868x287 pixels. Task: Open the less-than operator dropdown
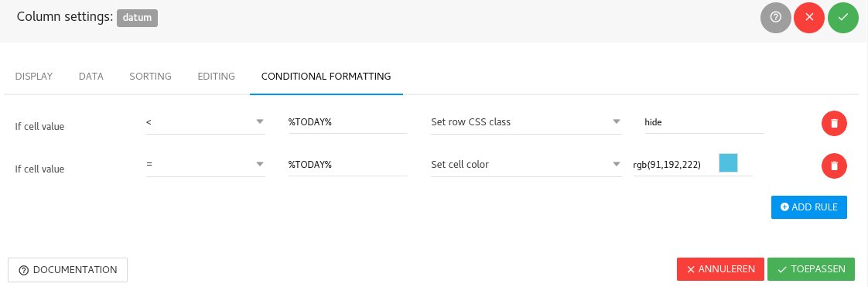pyautogui.click(x=205, y=122)
